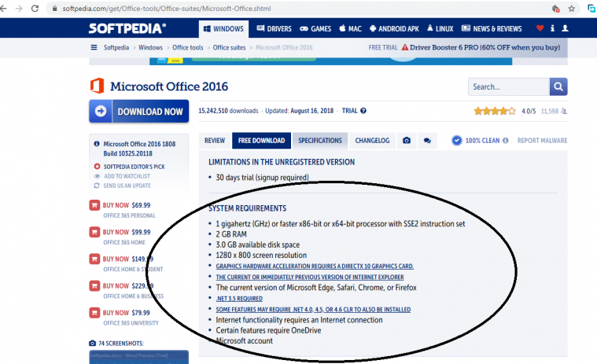Click the '2 GB RAM' requirement text
The image size is (597, 364).
pyautogui.click(x=231, y=234)
